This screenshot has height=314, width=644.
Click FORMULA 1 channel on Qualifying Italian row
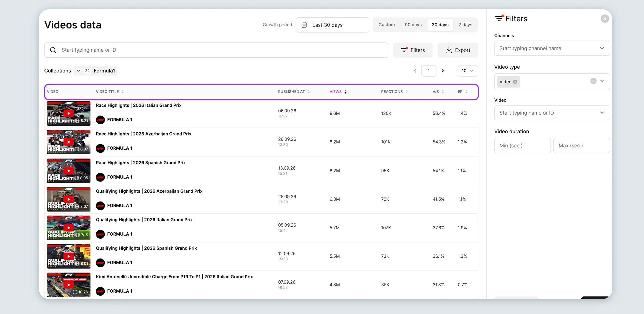point(120,234)
